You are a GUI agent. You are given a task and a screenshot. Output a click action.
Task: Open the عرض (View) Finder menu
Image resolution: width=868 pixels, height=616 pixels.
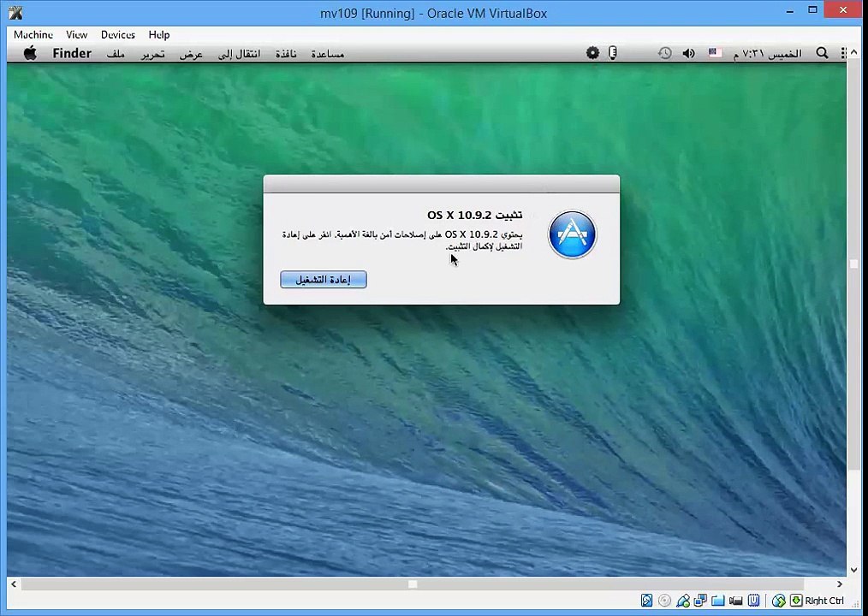[x=191, y=54]
